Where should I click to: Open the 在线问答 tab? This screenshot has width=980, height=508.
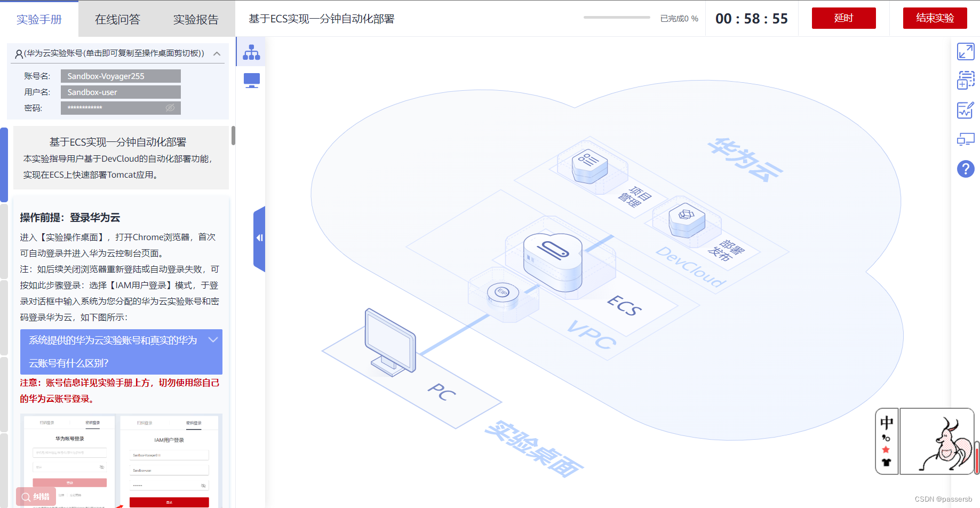[117, 19]
